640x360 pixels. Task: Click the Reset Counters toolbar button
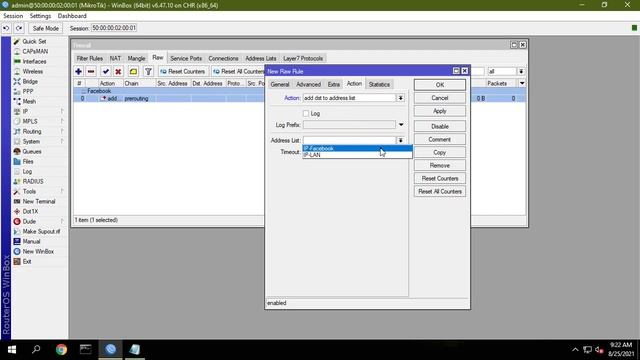pos(183,71)
